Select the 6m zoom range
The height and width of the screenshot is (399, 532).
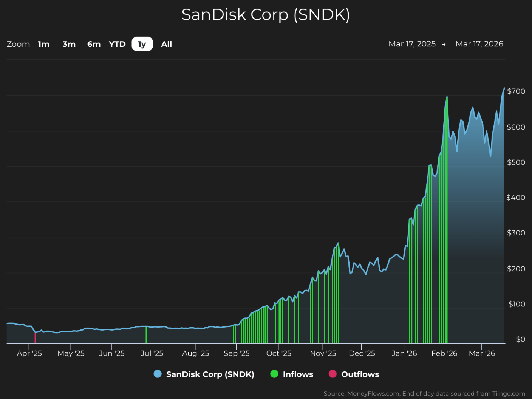[x=94, y=44]
